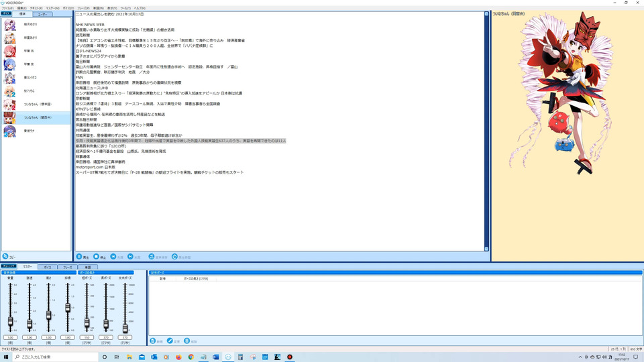Select voice 結月ゆかり in the voice list
This screenshot has width=644, height=362.
point(36,25)
